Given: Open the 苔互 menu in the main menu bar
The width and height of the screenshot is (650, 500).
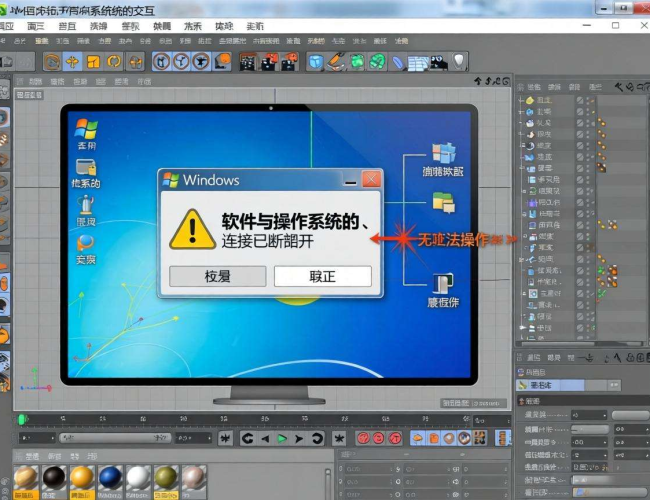Looking at the screenshot, I should click(x=67, y=27).
